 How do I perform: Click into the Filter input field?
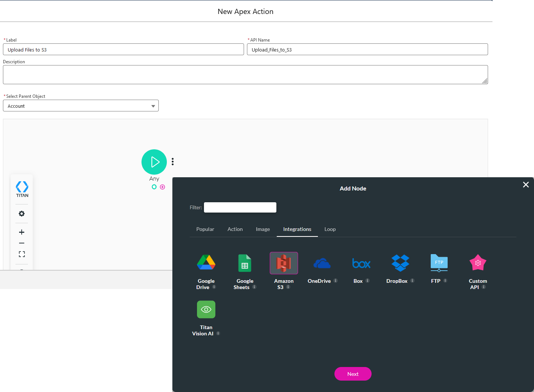(x=240, y=207)
